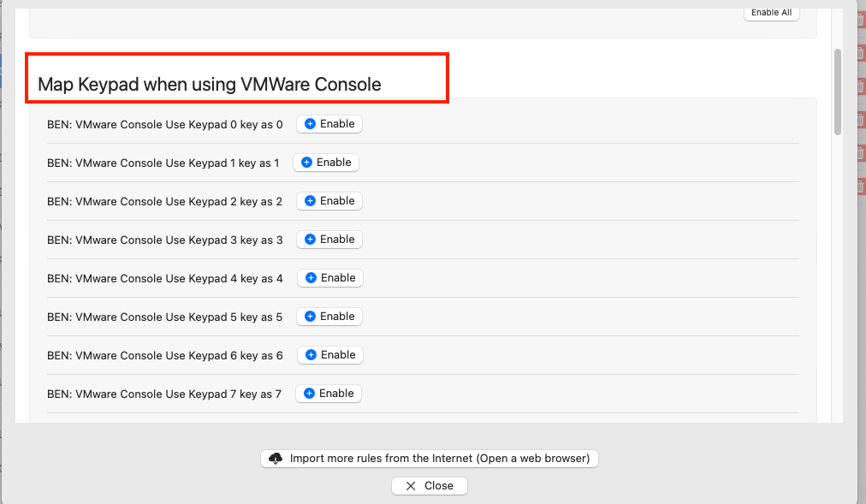Click plus icon for Keypad 2 rule
Image resolution: width=866 pixels, height=504 pixels.
pos(310,201)
